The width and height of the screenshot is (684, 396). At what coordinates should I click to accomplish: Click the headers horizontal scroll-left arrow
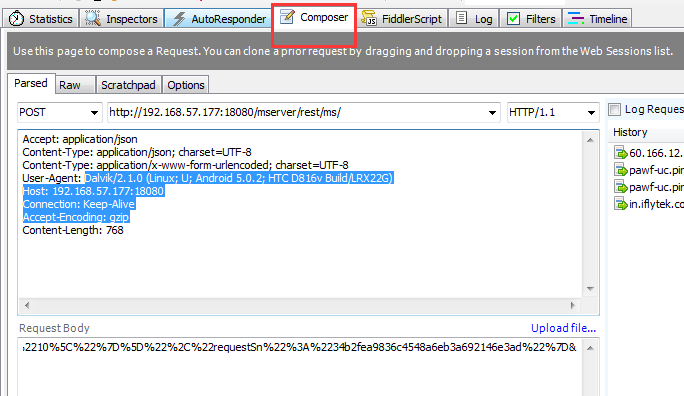[27, 305]
